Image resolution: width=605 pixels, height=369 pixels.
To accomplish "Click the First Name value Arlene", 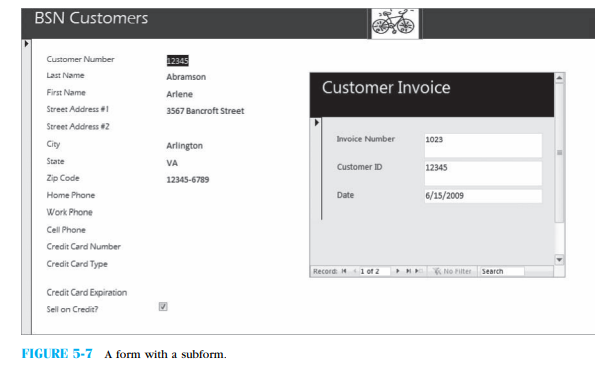I will [179, 94].
